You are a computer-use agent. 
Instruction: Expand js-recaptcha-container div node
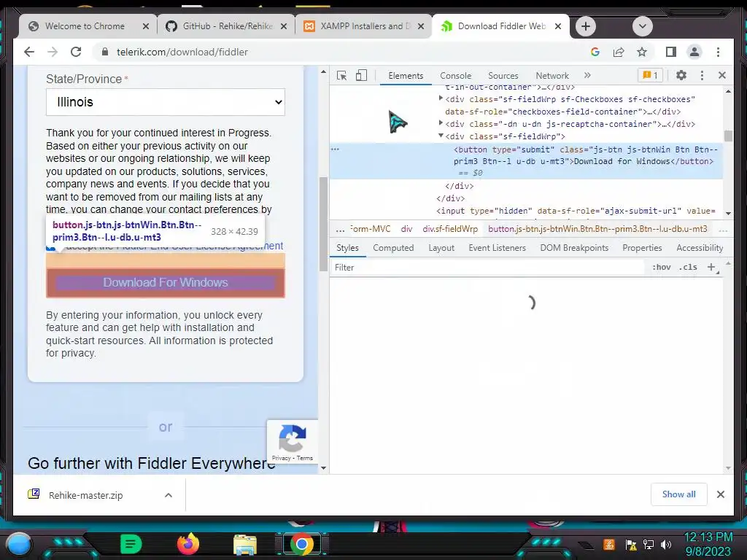point(441,123)
